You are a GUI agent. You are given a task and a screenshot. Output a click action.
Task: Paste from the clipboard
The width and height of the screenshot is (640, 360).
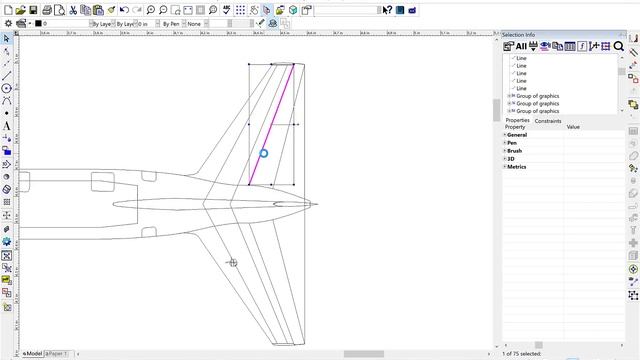[98, 10]
